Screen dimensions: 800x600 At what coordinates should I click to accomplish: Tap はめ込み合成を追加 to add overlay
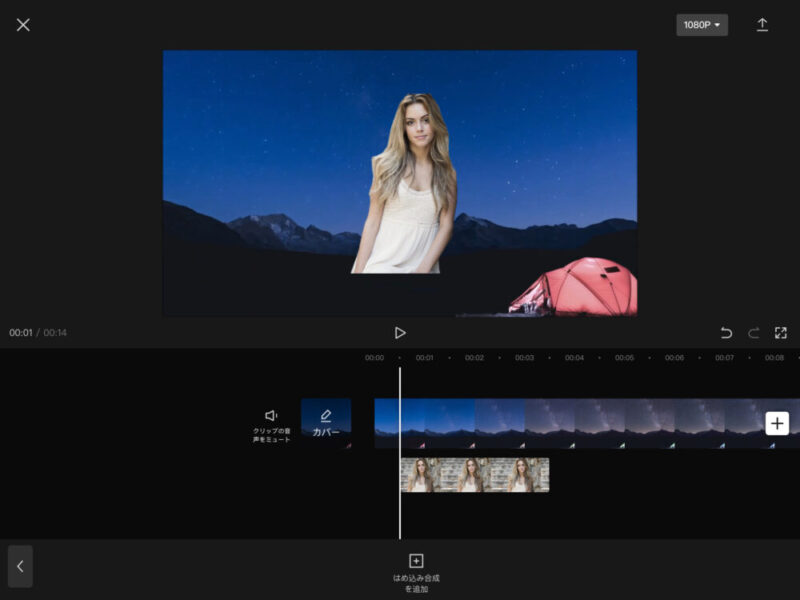[416, 570]
